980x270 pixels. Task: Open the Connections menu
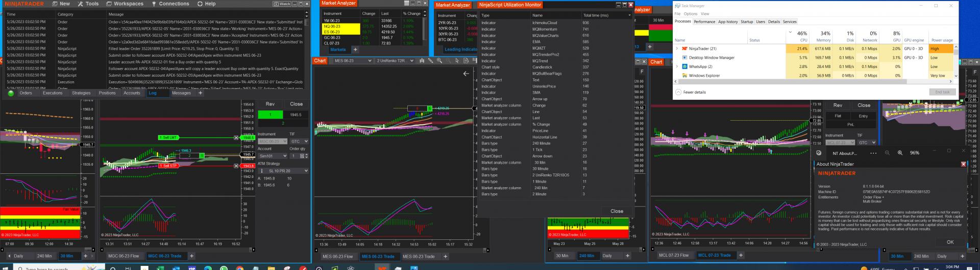point(170,4)
